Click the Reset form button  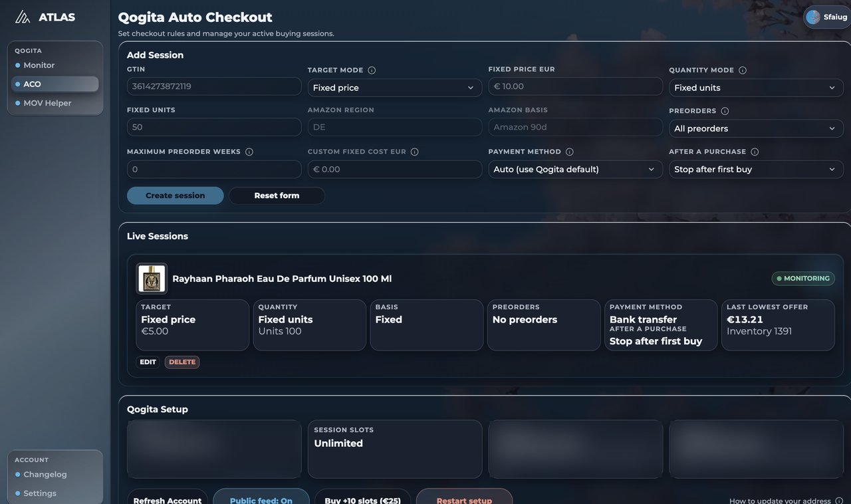[277, 195]
